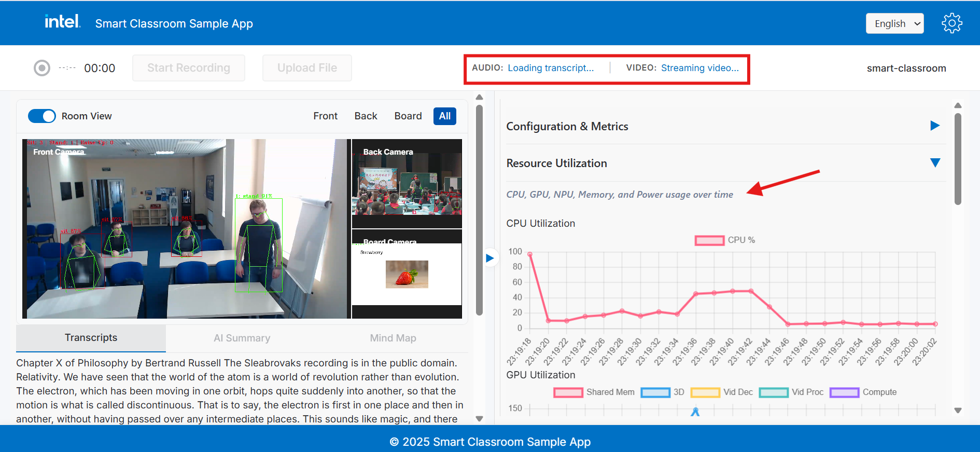Click scroll-down arrow in right panel
This screenshot has width=980, height=452.
click(x=958, y=410)
